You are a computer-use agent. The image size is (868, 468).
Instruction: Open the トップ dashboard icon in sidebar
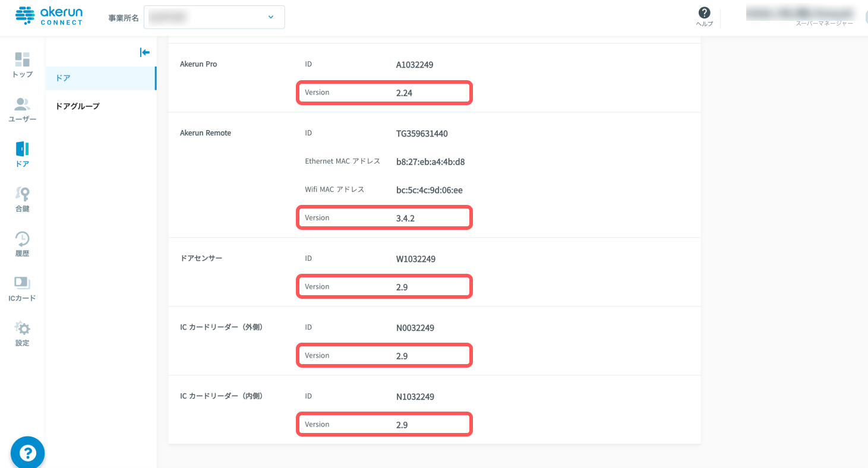[x=23, y=59]
